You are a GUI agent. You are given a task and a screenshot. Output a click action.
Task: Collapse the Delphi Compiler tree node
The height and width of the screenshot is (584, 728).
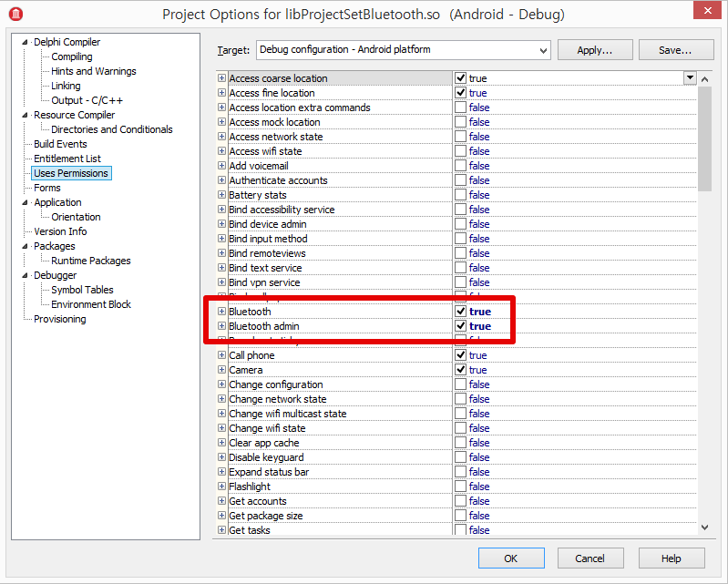click(25, 42)
